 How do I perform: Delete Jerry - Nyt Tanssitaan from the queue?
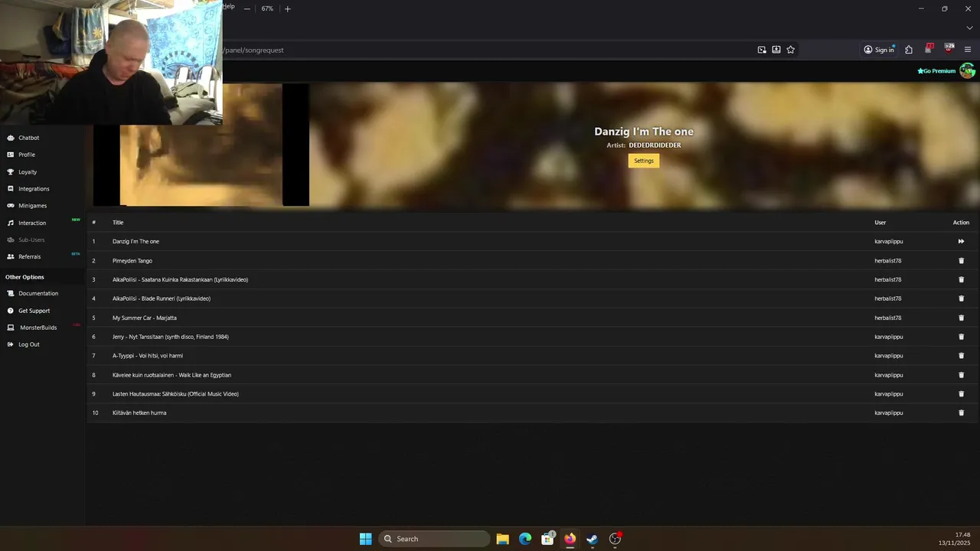coord(962,337)
